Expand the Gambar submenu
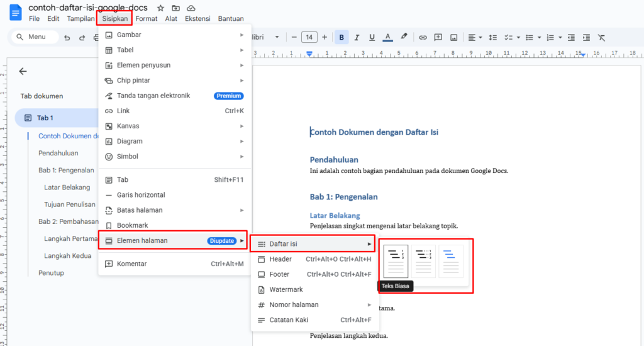This screenshot has height=346, width=644. [175, 35]
